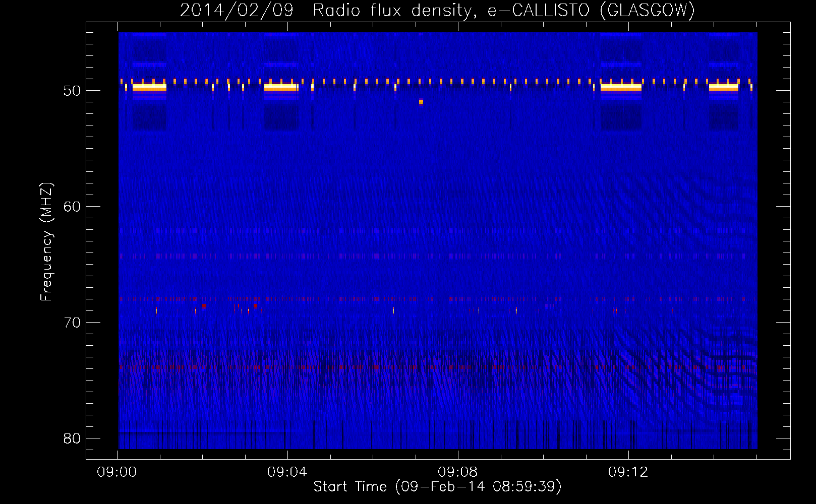Select the 'Frequency (MHZ)' axis label

click(46, 242)
